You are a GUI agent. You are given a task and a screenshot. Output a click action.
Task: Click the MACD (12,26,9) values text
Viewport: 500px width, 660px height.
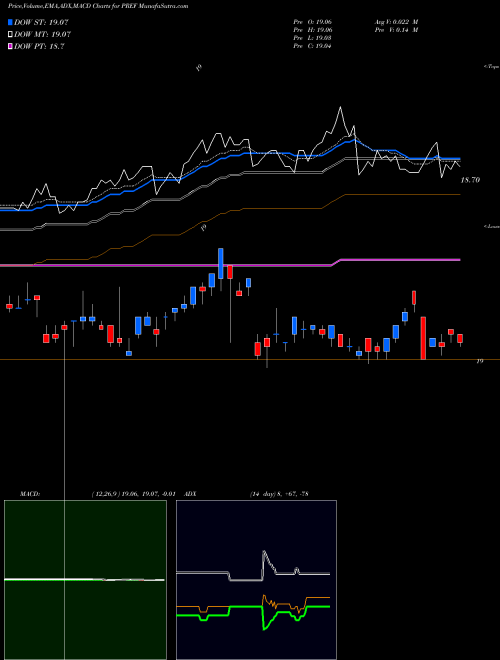(133, 494)
